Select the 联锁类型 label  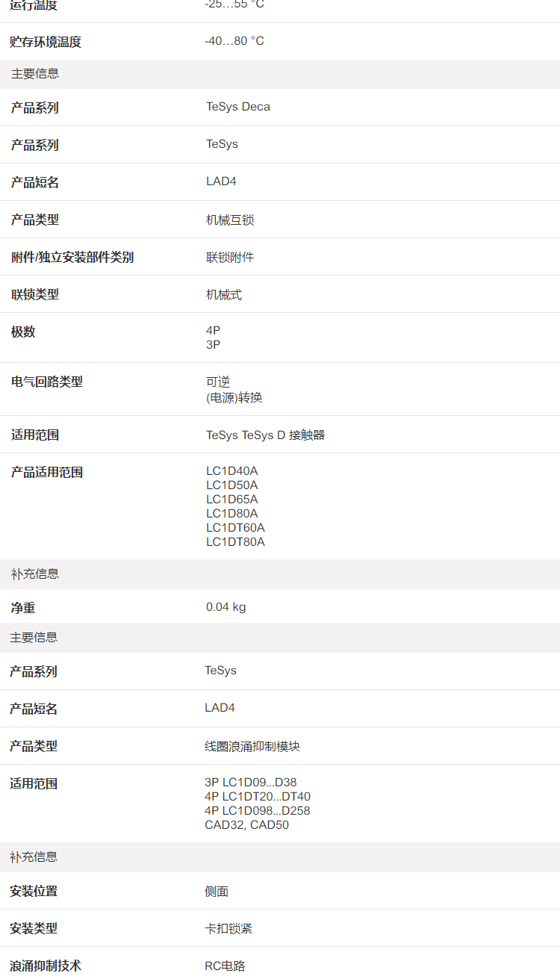pyautogui.click(x=34, y=294)
